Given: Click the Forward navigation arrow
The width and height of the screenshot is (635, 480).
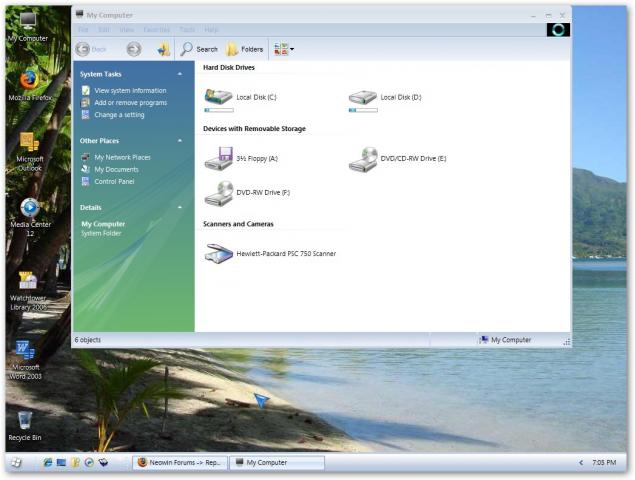Looking at the screenshot, I should (x=134, y=49).
